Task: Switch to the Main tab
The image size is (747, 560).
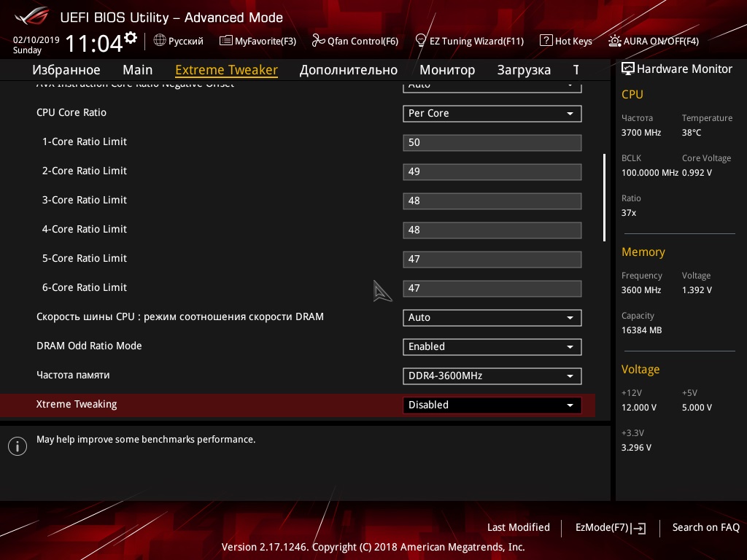Action: (138, 70)
